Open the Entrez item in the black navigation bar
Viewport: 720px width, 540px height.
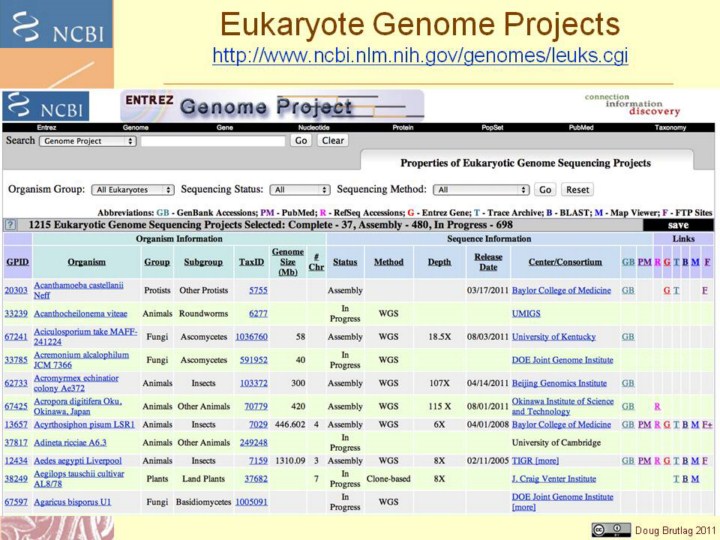click(46, 128)
